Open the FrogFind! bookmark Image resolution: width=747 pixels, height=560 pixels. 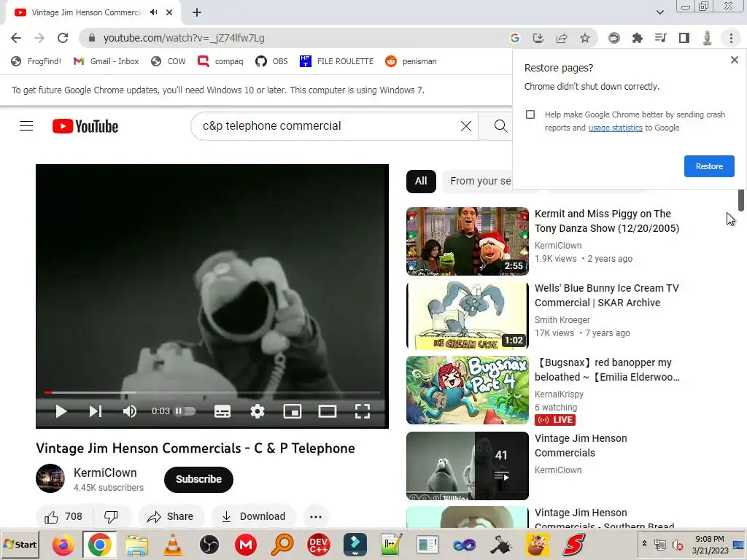(x=36, y=61)
